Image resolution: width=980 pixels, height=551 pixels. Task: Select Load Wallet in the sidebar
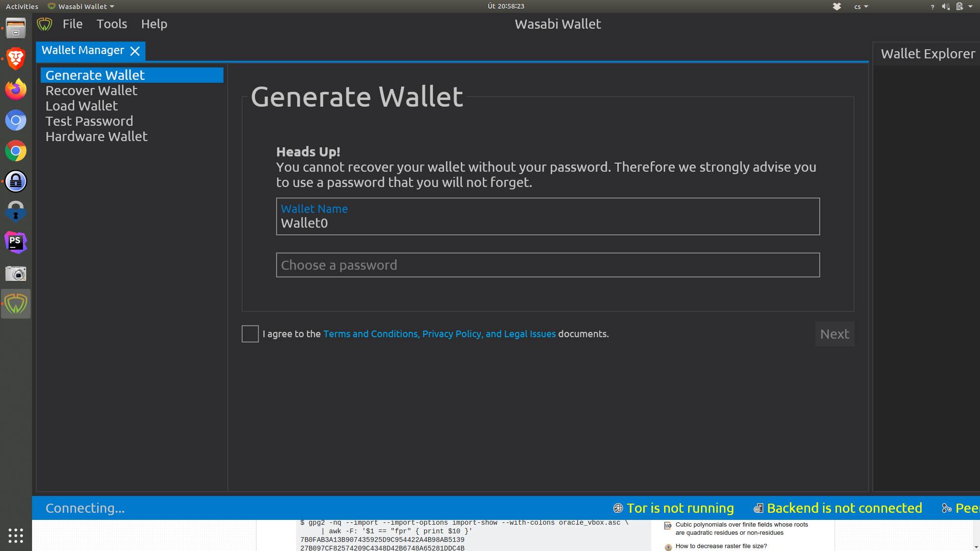coord(132,106)
